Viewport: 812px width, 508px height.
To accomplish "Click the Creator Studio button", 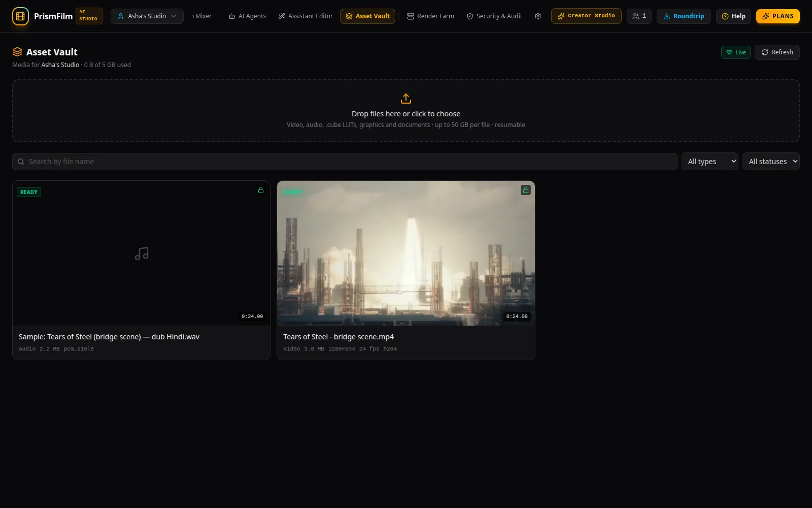I will [586, 16].
